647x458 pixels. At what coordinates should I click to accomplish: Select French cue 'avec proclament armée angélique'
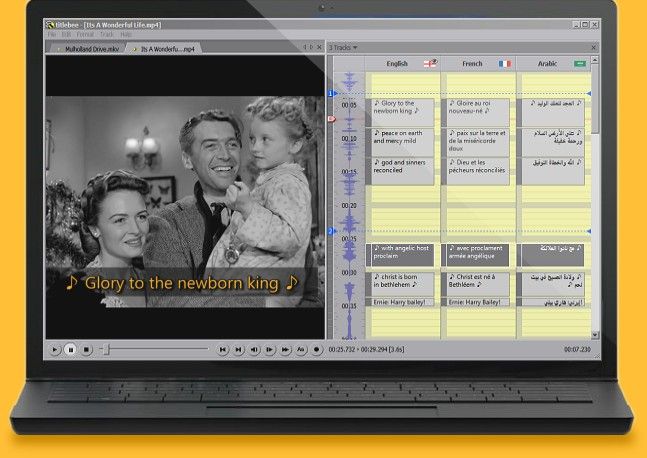coord(475,255)
